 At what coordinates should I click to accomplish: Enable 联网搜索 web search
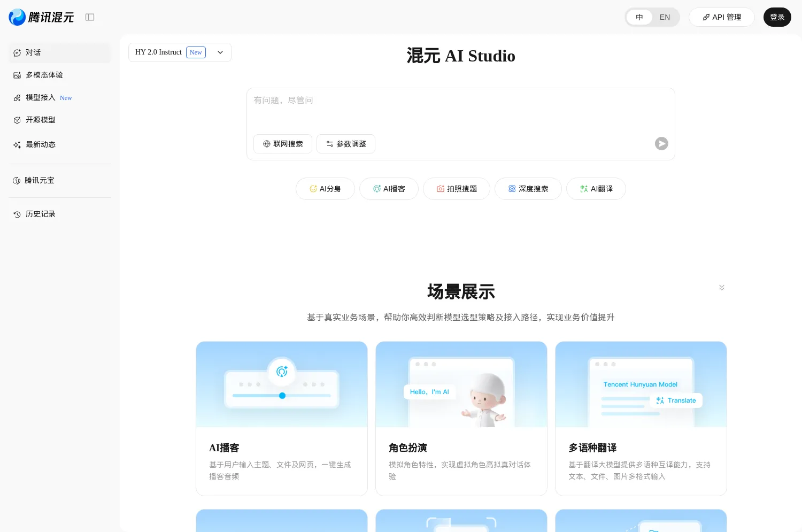(x=283, y=144)
